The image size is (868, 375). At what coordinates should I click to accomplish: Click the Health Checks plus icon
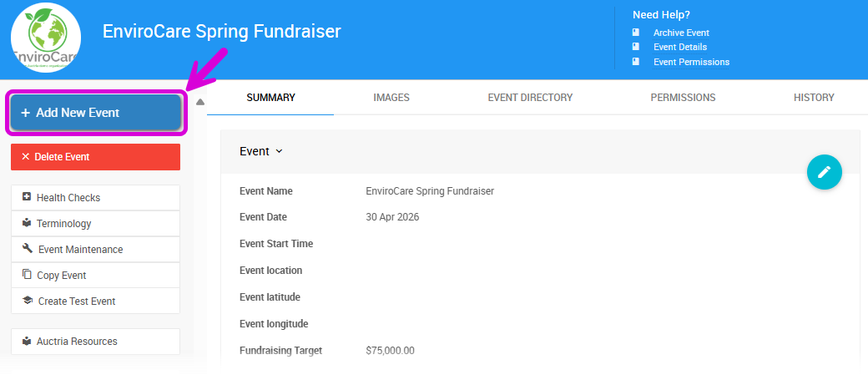pyautogui.click(x=27, y=197)
